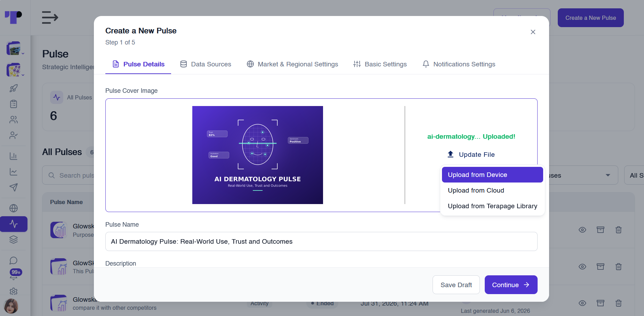Choose Upload from Terapage Library option
This screenshot has width=644, height=316.
click(x=492, y=206)
